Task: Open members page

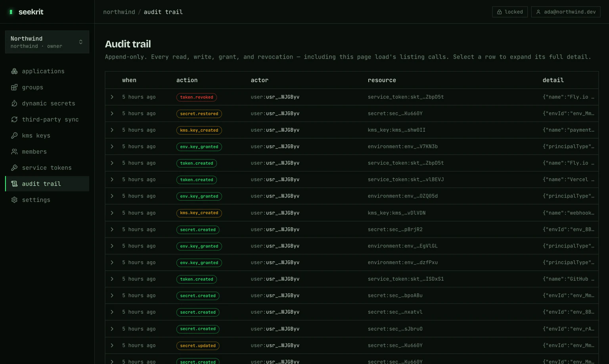Action: coord(47,151)
